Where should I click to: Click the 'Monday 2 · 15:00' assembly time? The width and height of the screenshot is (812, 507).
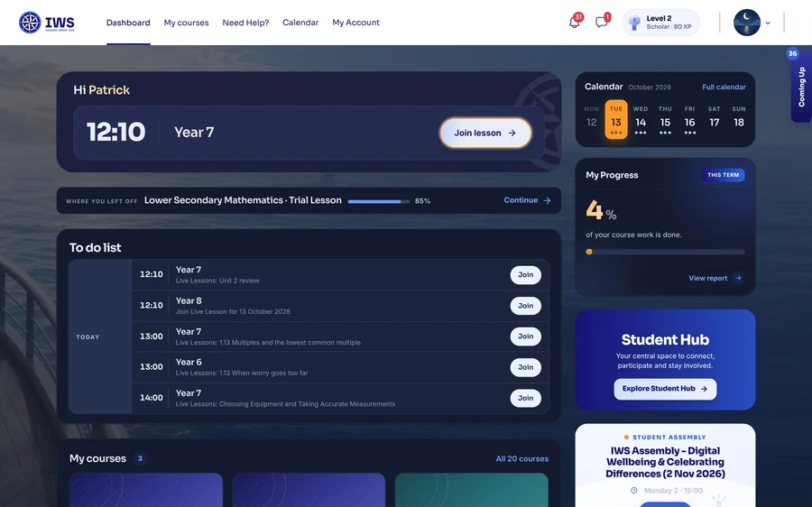point(673,491)
